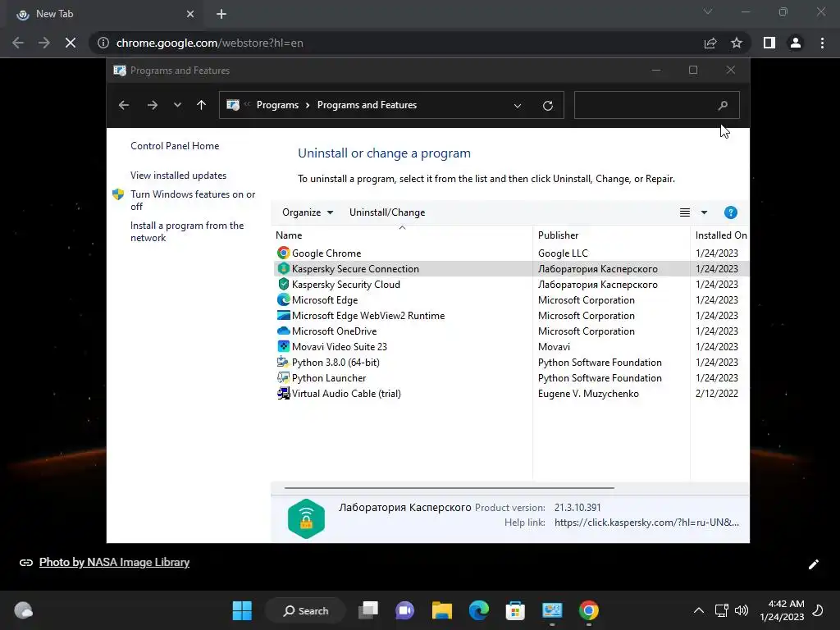Click the Programs breadcrumb segment
The width and height of the screenshot is (840, 630).
tap(277, 105)
